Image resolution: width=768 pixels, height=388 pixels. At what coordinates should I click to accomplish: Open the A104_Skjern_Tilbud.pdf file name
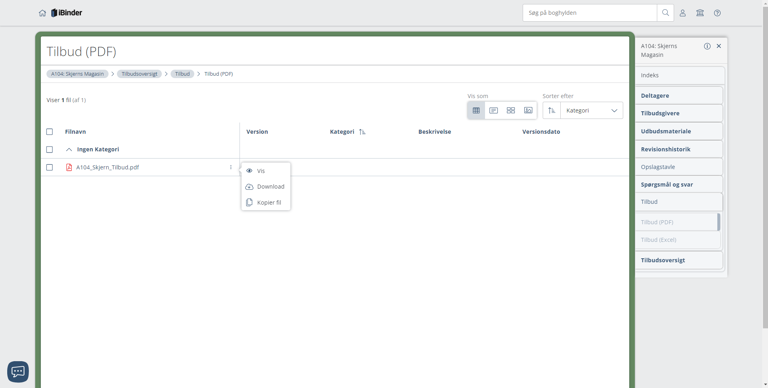coord(107,168)
